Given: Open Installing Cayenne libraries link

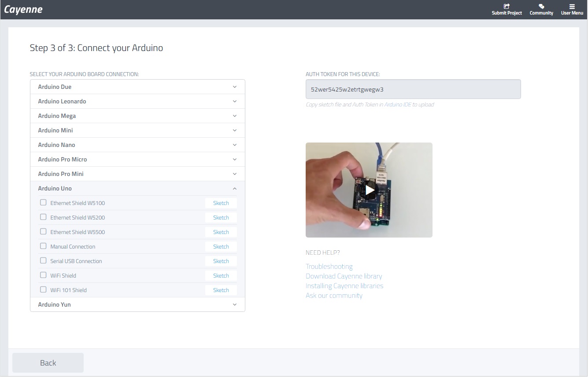Looking at the screenshot, I should pos(344,285).
